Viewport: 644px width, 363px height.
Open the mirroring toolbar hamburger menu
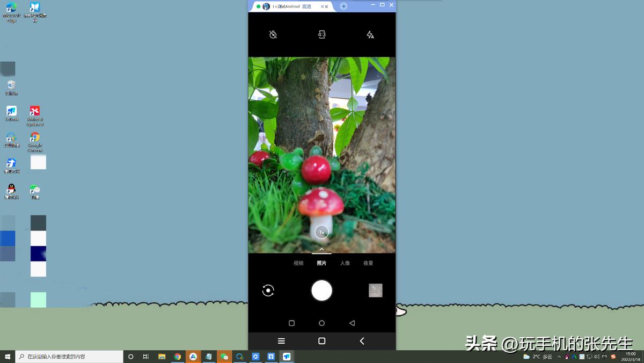(281, 341)
